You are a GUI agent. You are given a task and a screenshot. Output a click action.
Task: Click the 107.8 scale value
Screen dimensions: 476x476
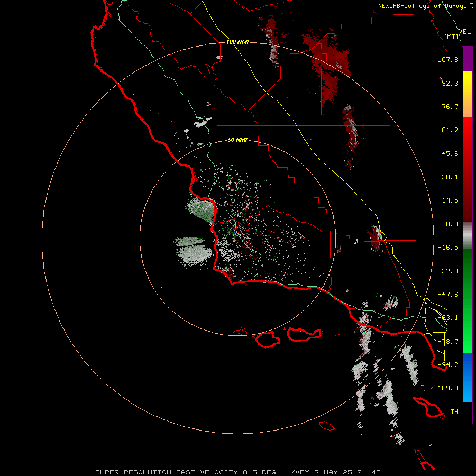pyautogui.click(x=448, y=59)
